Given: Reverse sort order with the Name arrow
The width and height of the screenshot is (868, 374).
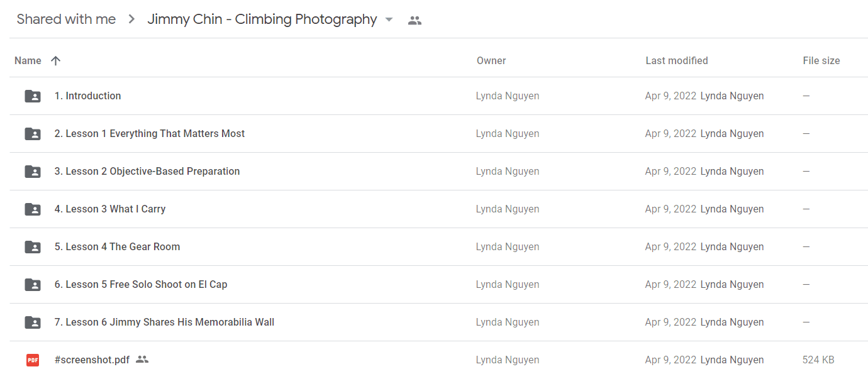Looking at the screenshot, I should (55, 61).
